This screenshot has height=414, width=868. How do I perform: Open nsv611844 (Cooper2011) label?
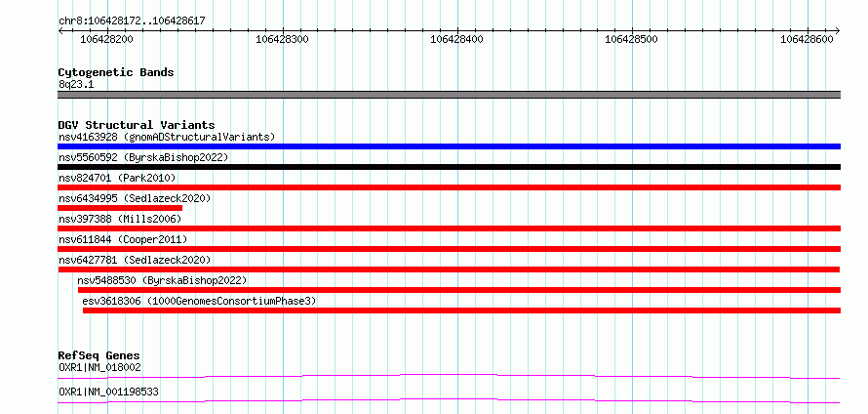[x=123, y=239]
